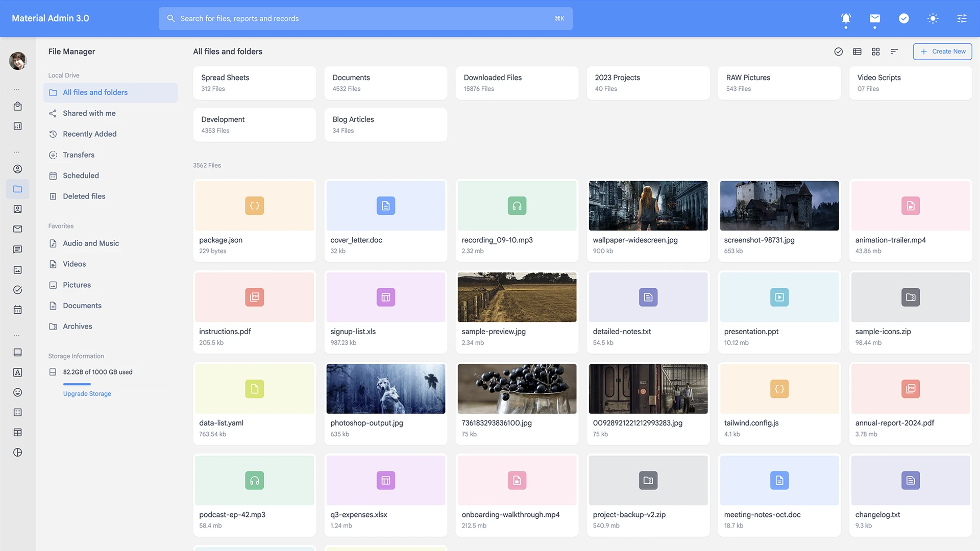The height and width of the screenshot is (551, 980).
Task: Click the recording_09-10.mp3 headphones icon
Action: tap(517, 206)
